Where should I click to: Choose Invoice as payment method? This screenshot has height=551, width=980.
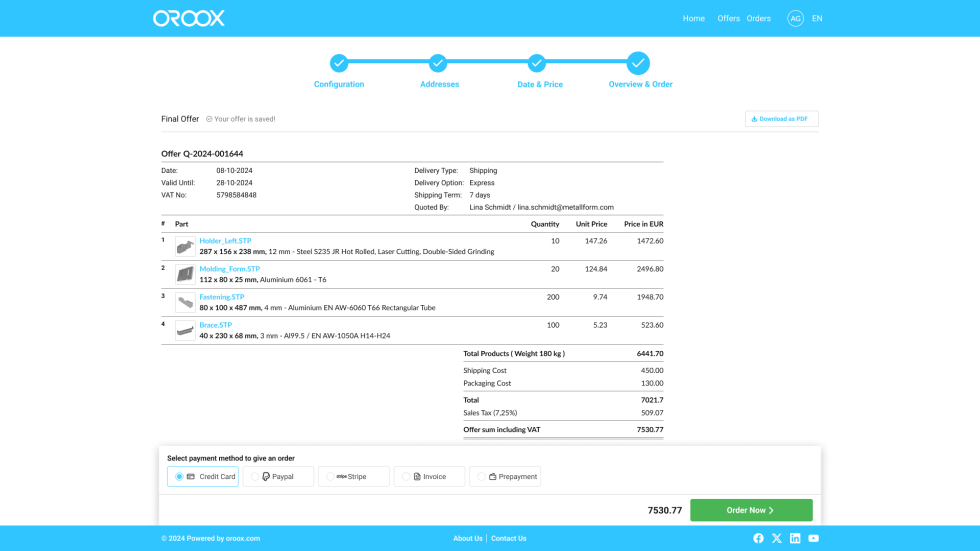(x=429, y=477)
